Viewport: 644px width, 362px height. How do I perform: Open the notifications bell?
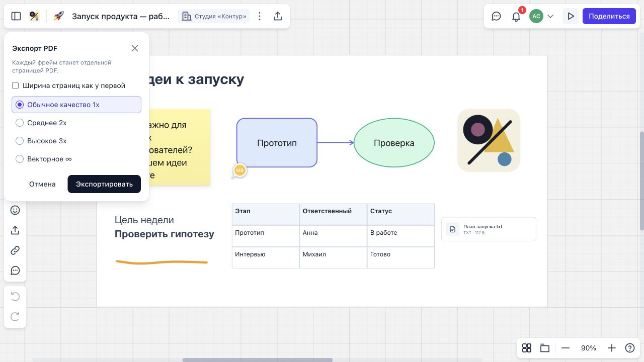[516, 16]
